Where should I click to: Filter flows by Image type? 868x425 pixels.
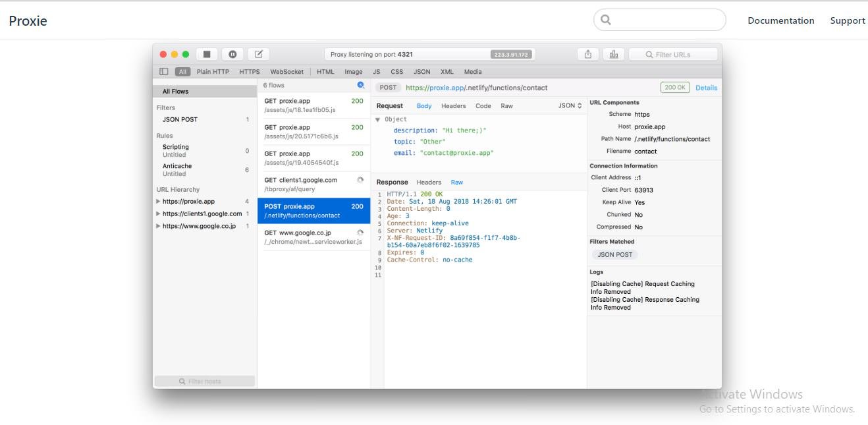(x=354, y=72)
